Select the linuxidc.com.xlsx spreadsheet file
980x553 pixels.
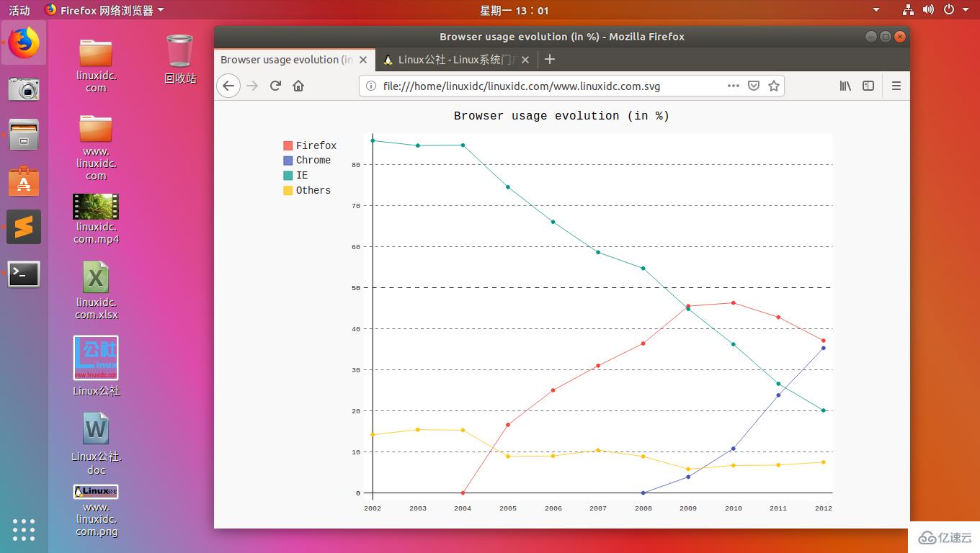tap(96, 290)
